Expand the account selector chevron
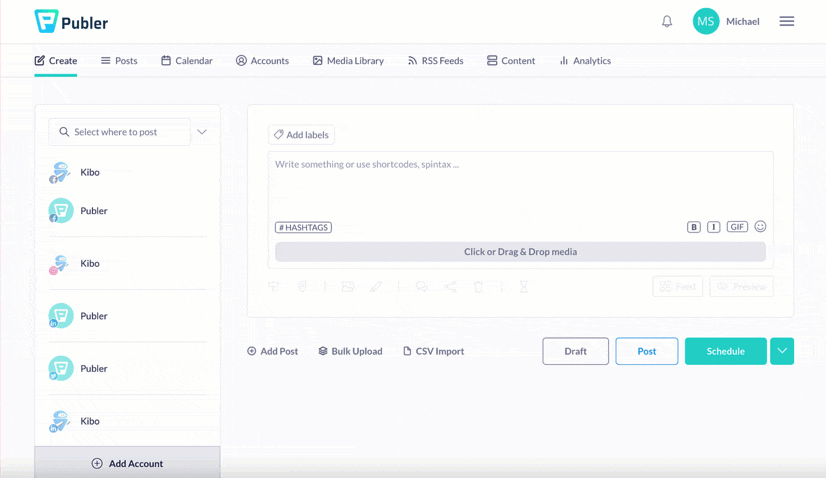This screenshot has width=826, height=478. [202, 132]
